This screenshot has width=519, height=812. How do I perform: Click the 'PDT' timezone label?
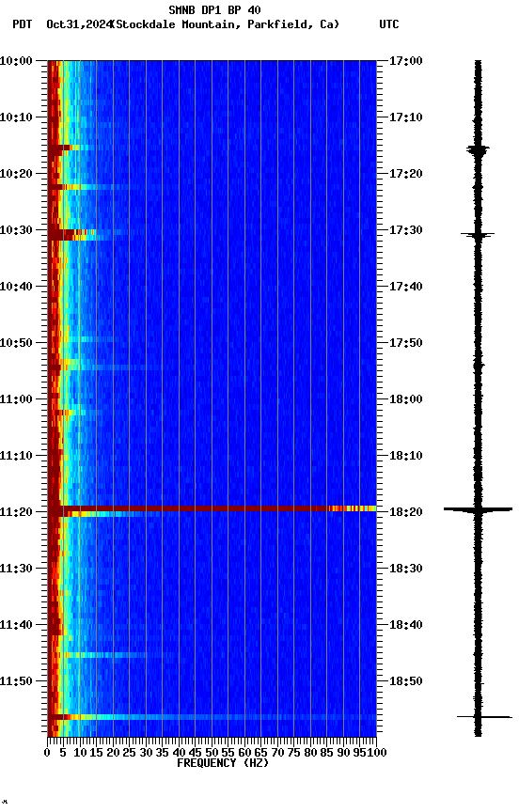(22, 24)
